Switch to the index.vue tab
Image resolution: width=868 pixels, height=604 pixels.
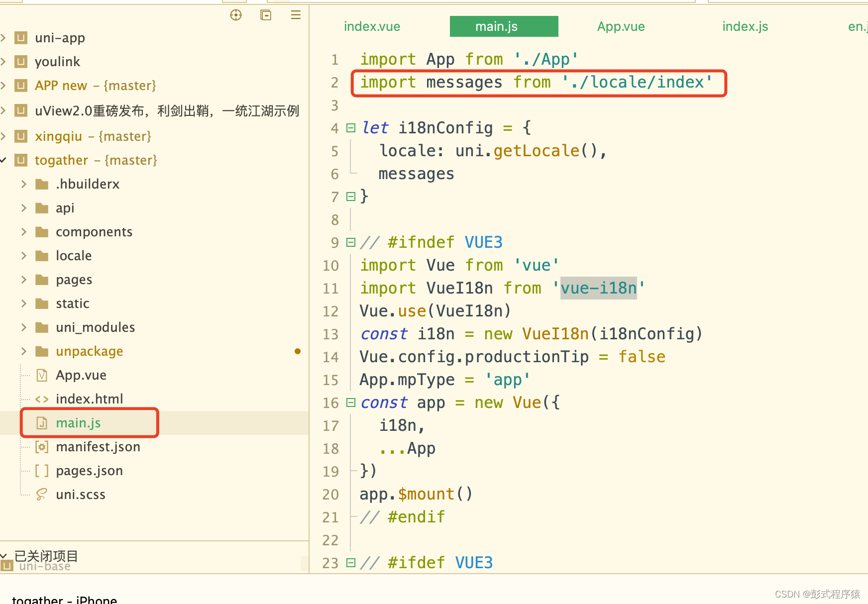point(372,26)
